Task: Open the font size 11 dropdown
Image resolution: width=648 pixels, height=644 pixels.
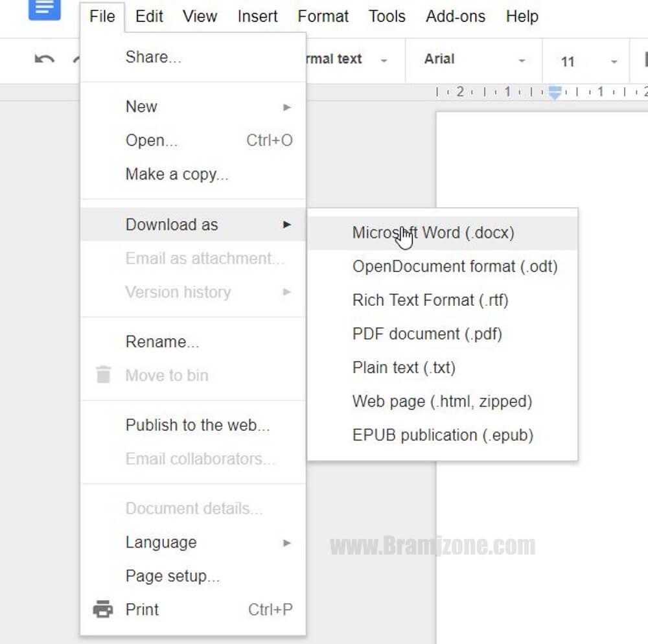Action: click(x=587, y=61)
